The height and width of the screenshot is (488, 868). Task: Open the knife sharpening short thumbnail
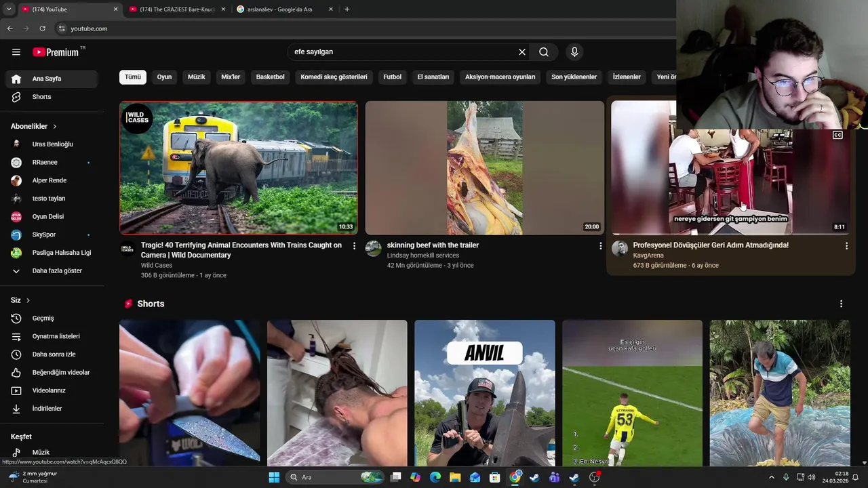189,393
